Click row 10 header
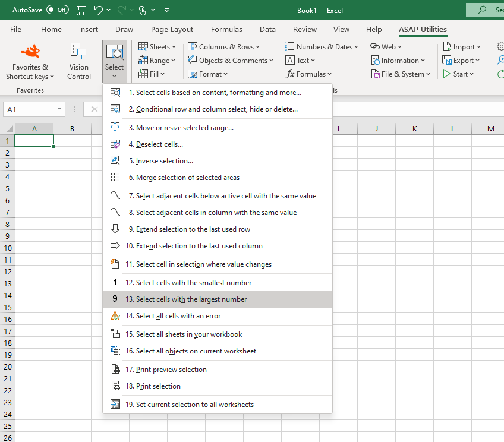Screen dimensions: 504x442 7,248
